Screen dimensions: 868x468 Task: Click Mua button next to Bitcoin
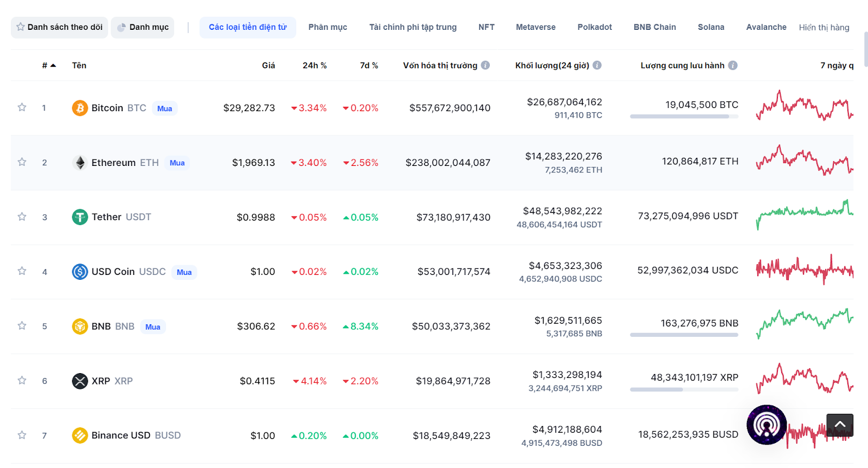[164, 108]
